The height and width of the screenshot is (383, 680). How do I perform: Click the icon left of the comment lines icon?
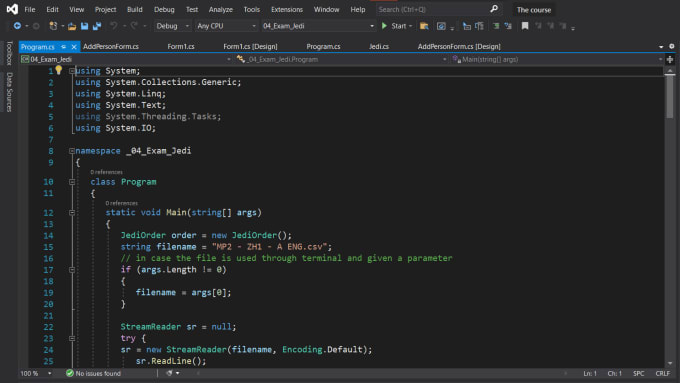(x=479, y=26)
